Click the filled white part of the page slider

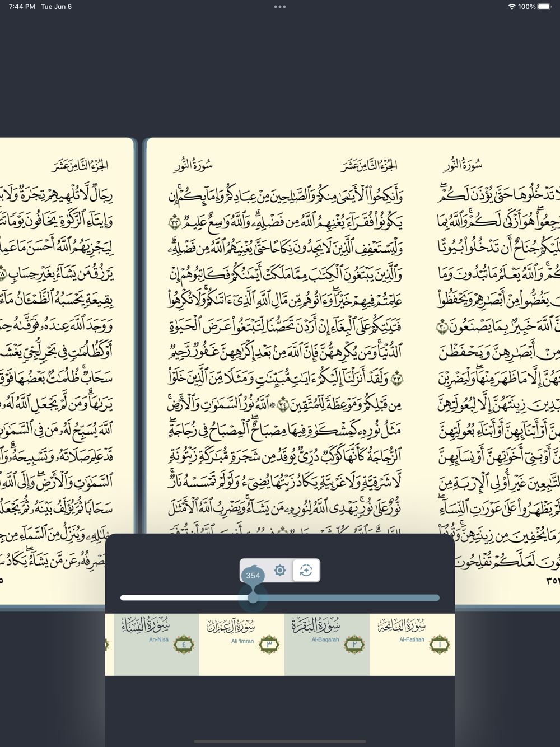pyautogui.click(x=184, y=597)
